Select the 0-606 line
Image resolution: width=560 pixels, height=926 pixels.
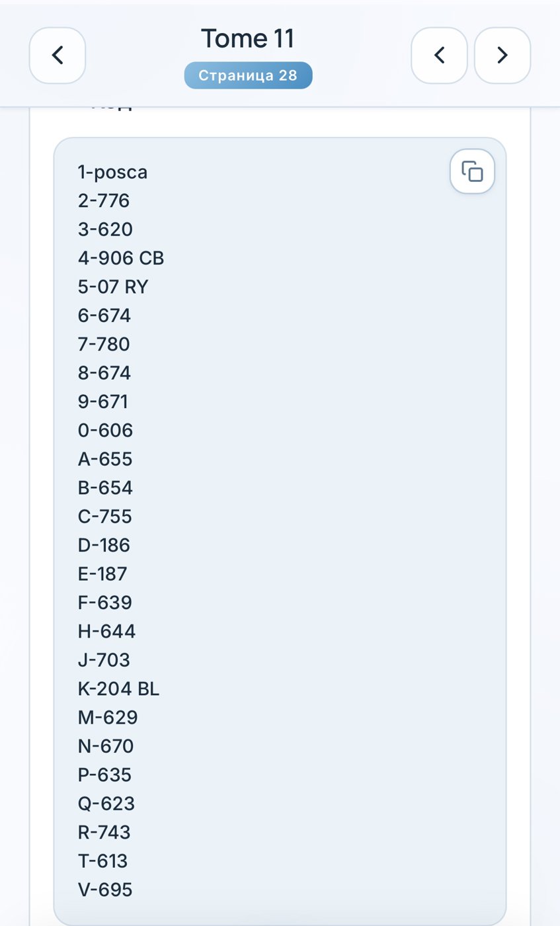point(105,431)
